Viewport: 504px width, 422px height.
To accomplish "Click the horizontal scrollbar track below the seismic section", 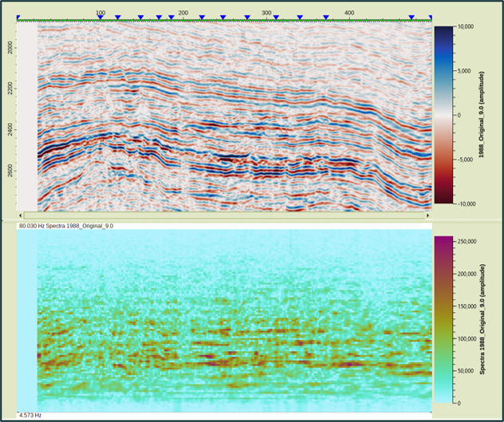I will coord(224,215).
